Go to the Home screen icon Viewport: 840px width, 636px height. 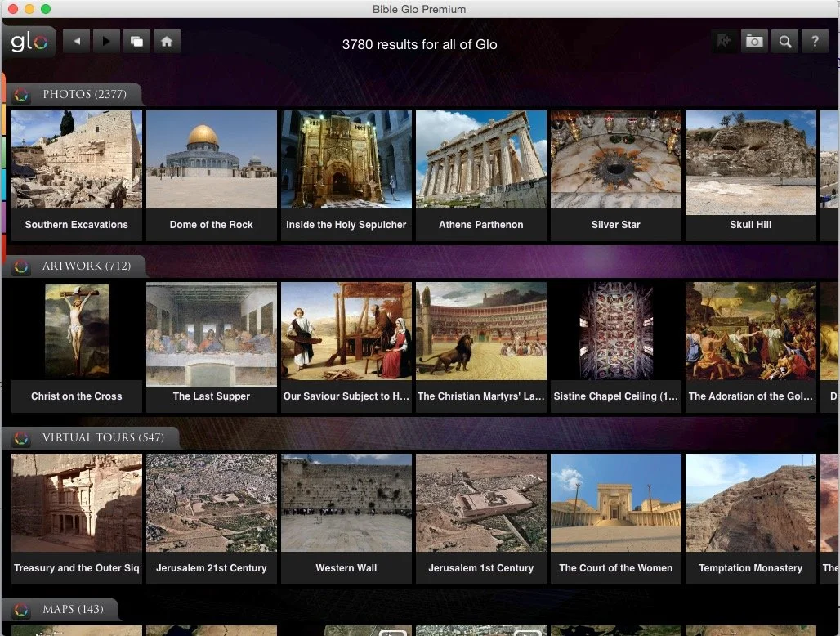[x=167, y=41]
